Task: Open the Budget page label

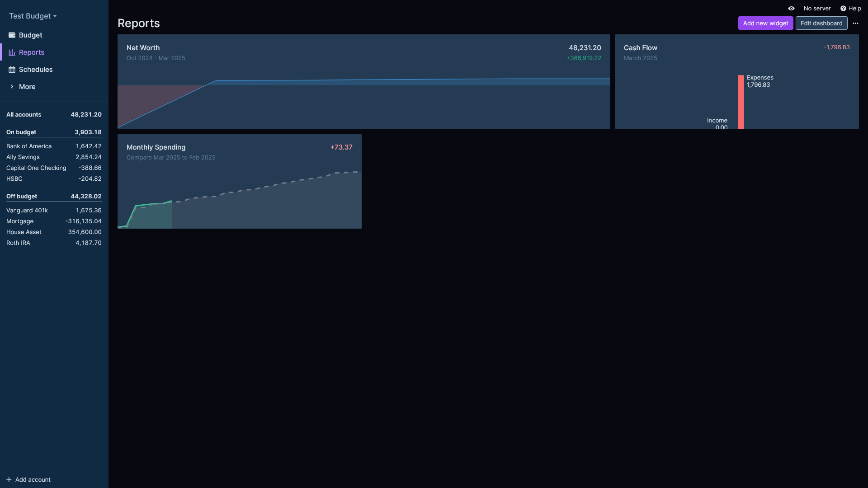Action: click(x=31, y=35)
